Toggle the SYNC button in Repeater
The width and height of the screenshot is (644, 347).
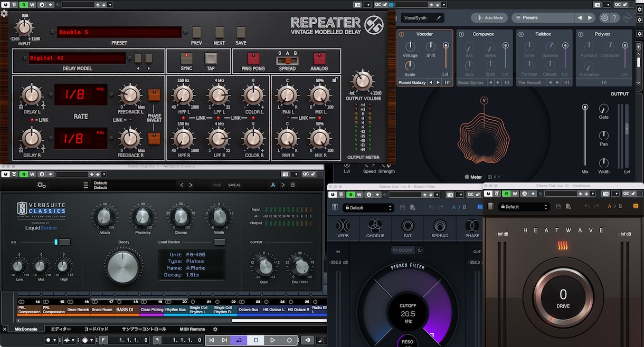[186, 58]
